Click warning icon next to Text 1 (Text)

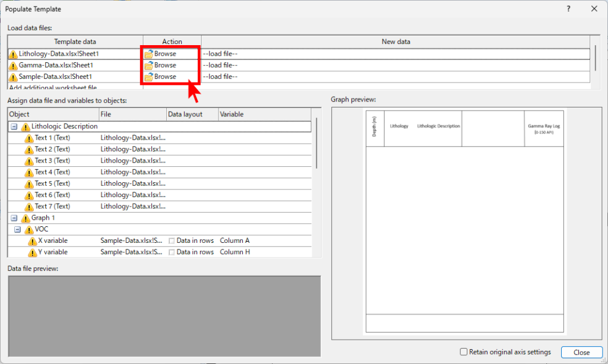click(x=29, y=138)
